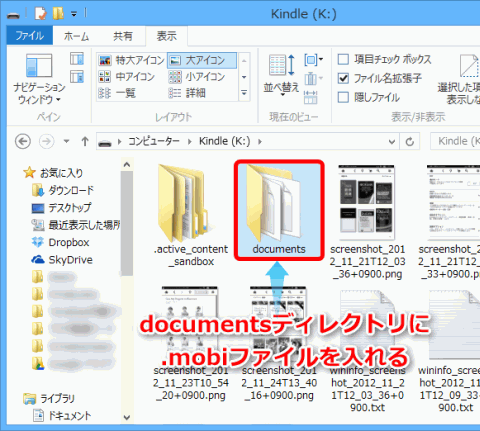
Task: Open デスクトップ in favorites
Action: click(x=61, y=208)
